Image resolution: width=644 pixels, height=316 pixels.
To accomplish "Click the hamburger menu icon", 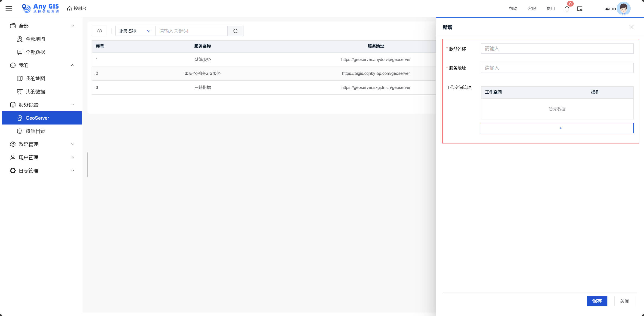I will [x=9, y=9].
